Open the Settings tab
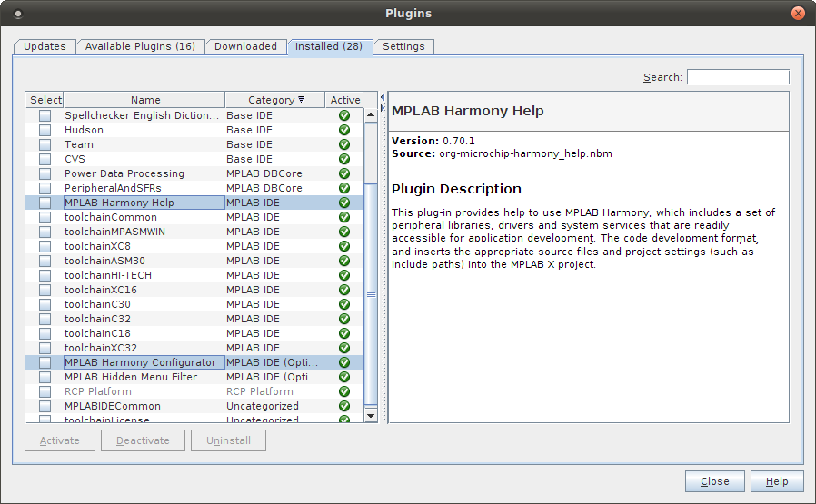This screenshot has width=816, height=504. pos(403,46)
